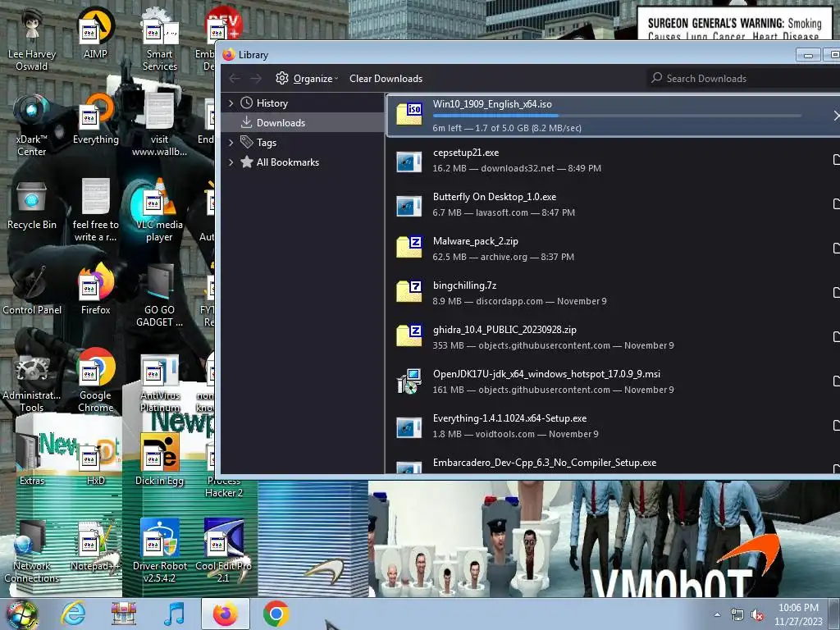
Task: Launch Notepad++ desktop shortcut
Action: [x=95, y=546]
